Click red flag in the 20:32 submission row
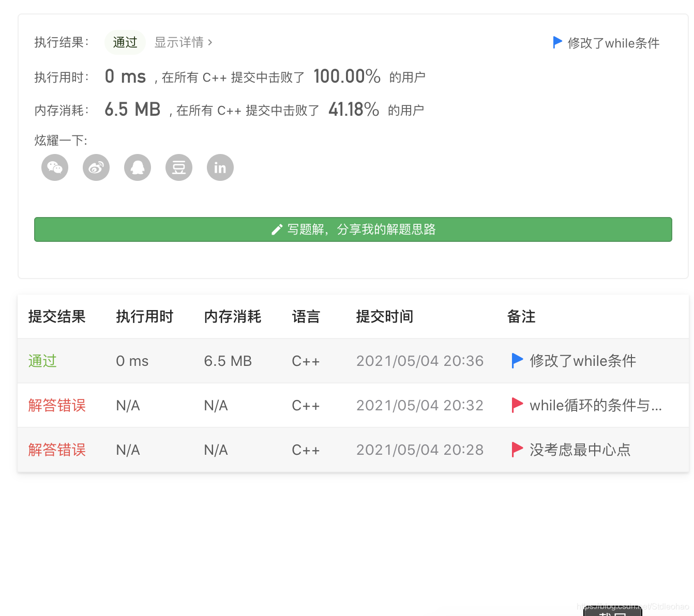 click(x=517, y=405)
